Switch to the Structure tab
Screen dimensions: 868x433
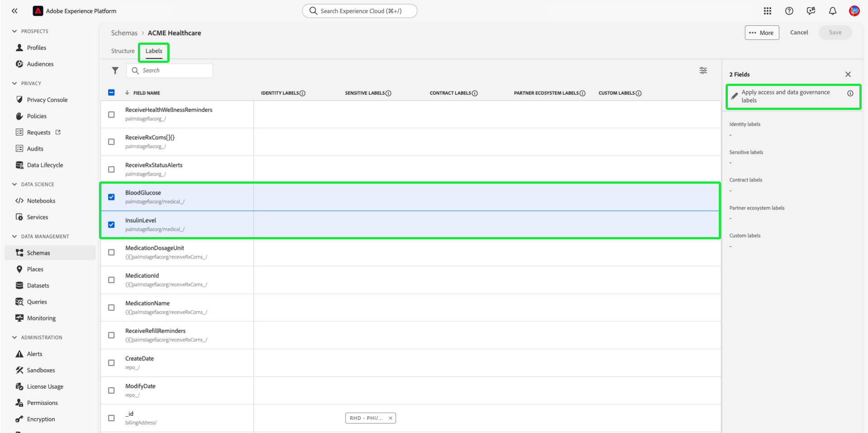coord(123,51)
